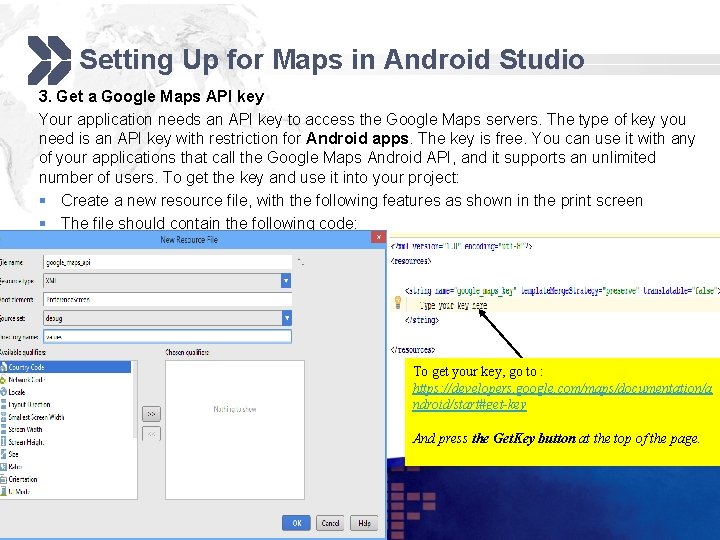Click the UI Mode qualifier icon
This screenshot has height=540, width=720.
pyautogui.click(x=3, y=491)
